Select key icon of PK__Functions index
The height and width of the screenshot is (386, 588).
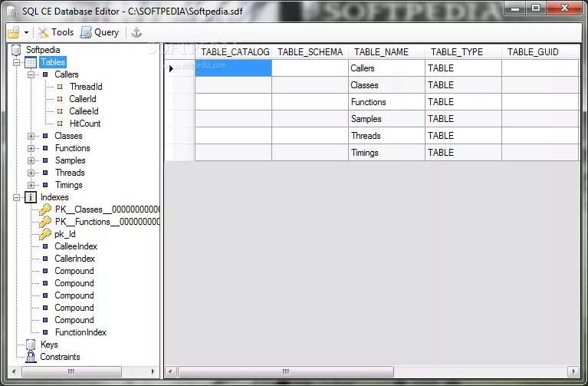click(x=45, y=222)
